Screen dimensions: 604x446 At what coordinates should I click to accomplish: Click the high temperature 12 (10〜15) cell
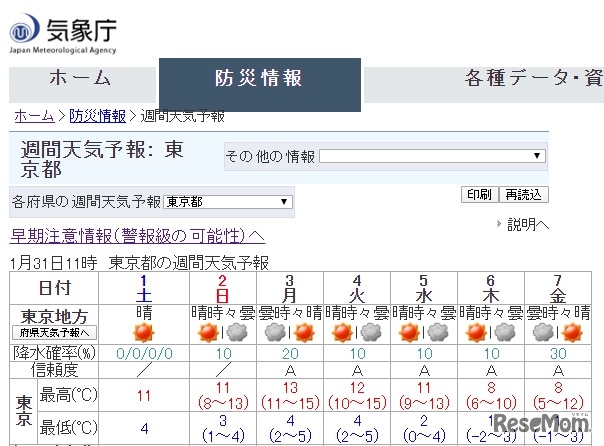pyautogui.click(x=357, y=395)
